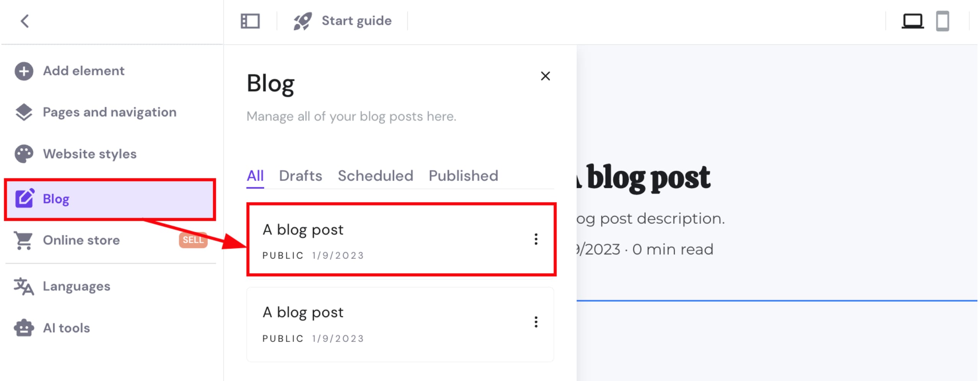Screen dimensions: 980x381
Task: Click the Add element plus icon
Action: pyautogui.click(x=24, y=71)
